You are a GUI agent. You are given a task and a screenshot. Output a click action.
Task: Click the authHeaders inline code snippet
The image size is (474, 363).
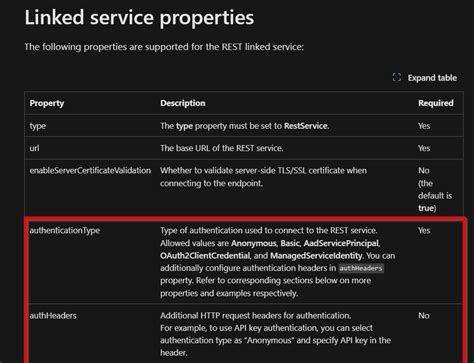(x=361, y=268)
